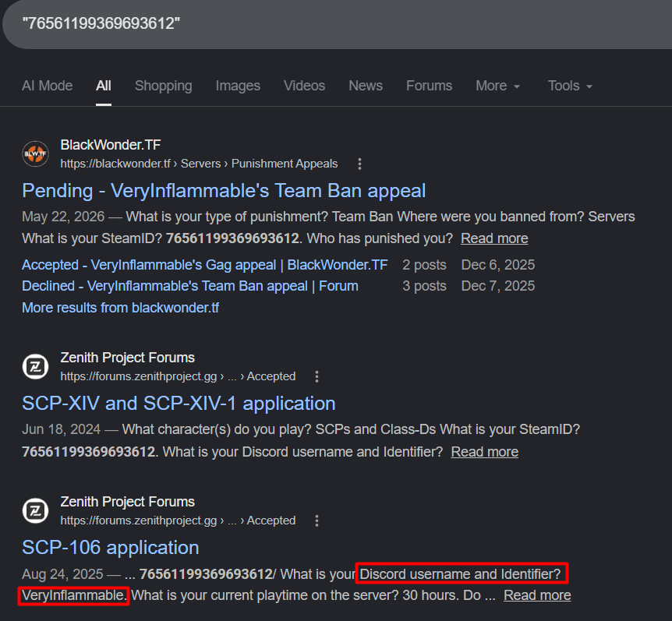This screenshot has width=672, height=621.
Task: Switch to AI Mode tab
Action: coord(47,86)
